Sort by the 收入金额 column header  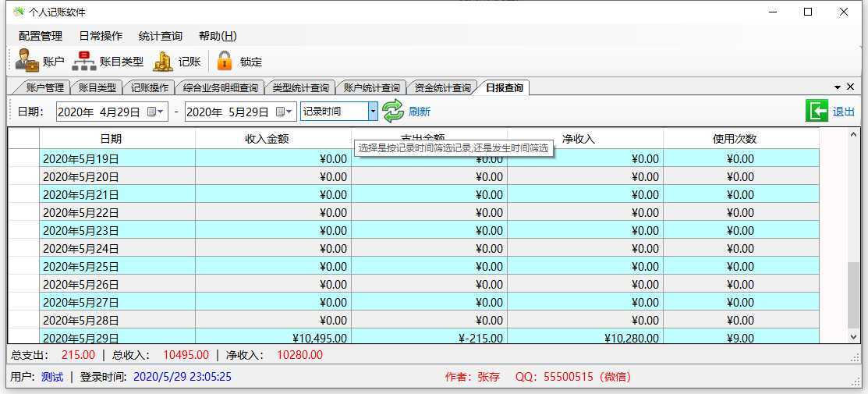tap(273, 139)
